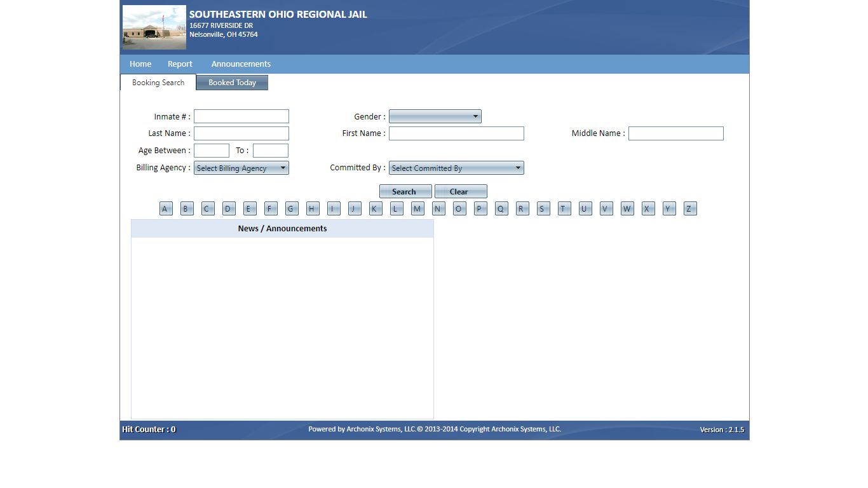Screen dimensions: 868x488
Task: Filter inmates by letter P
Action: (x=480, y=208)
